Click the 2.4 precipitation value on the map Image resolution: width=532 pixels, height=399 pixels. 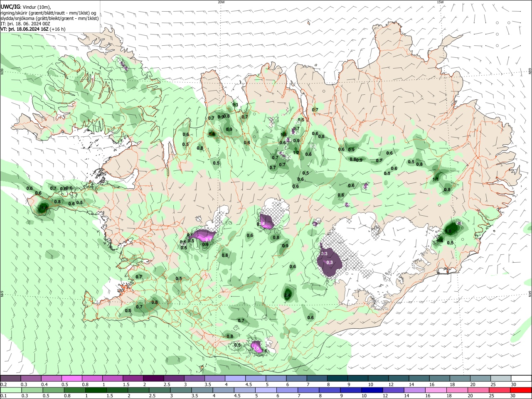pos(288,296)
